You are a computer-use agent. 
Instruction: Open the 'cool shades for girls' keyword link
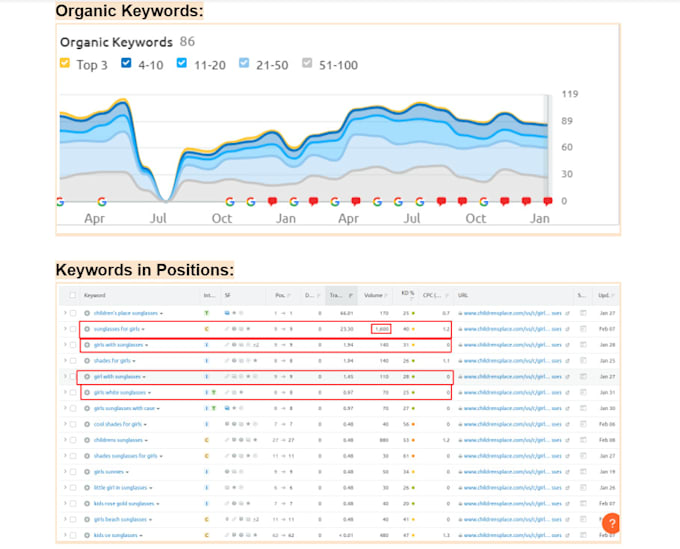(118, 424)
